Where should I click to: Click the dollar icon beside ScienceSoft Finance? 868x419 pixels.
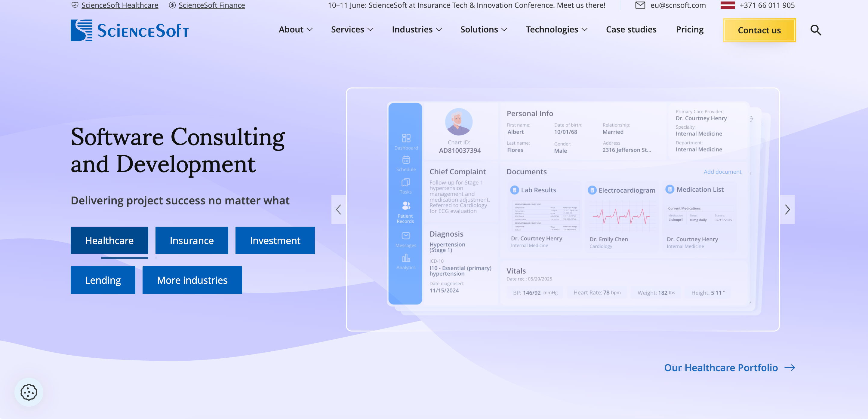(172, 5)
